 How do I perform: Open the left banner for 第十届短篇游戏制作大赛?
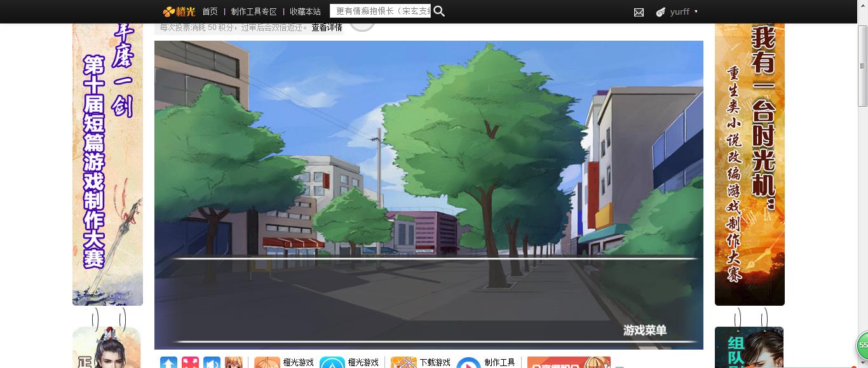(x=107, y=162)
